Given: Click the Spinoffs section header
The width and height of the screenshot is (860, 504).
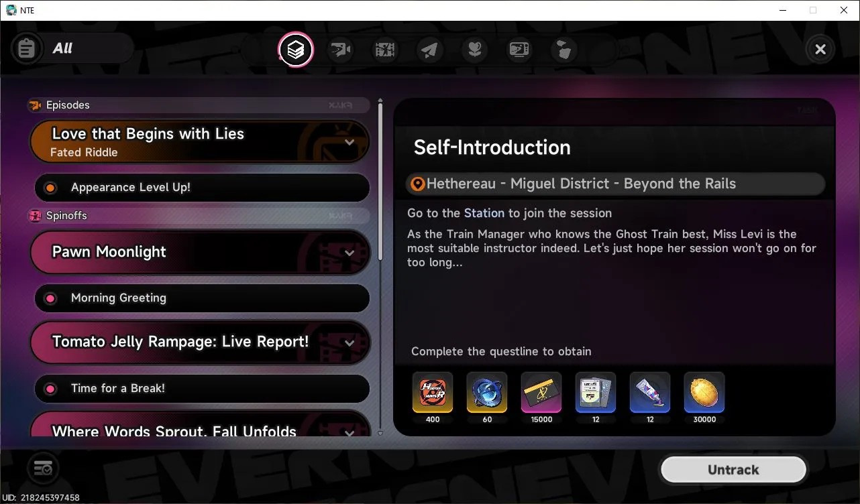Looking at the screenshot, I should pyautogui.click(x=199, y=216).
